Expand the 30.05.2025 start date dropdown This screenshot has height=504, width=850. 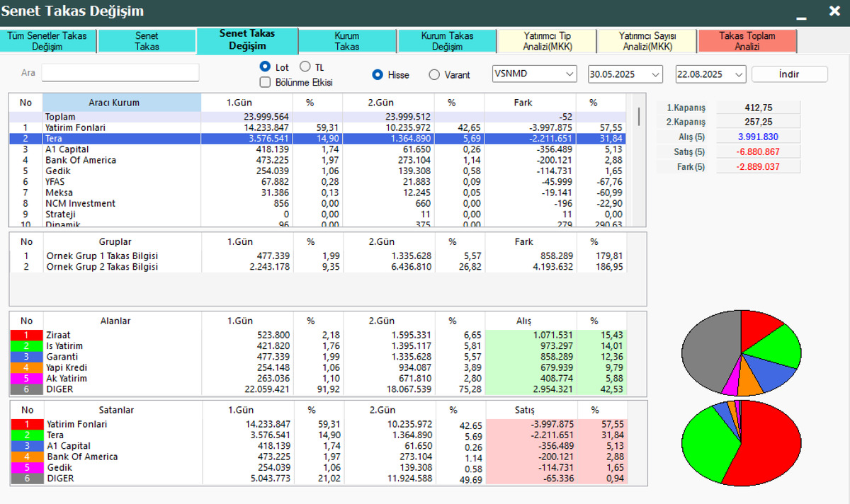click(x=625, y=74)
